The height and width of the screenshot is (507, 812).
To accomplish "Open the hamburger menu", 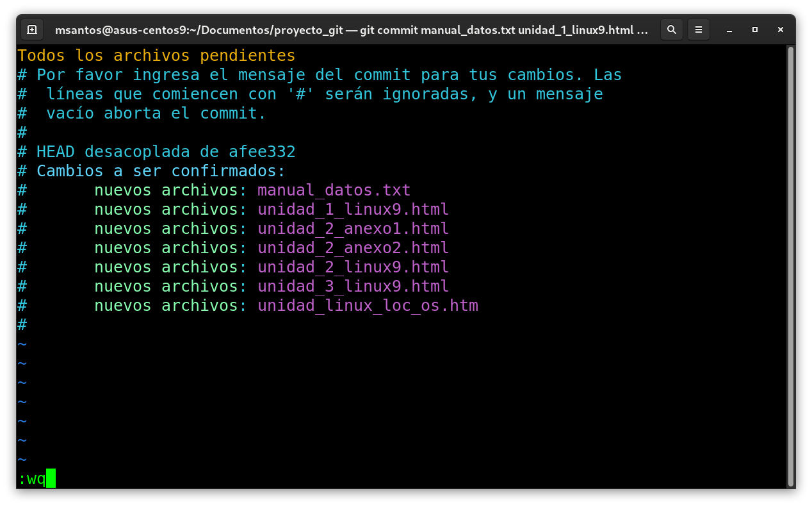I will coord(699,29).
